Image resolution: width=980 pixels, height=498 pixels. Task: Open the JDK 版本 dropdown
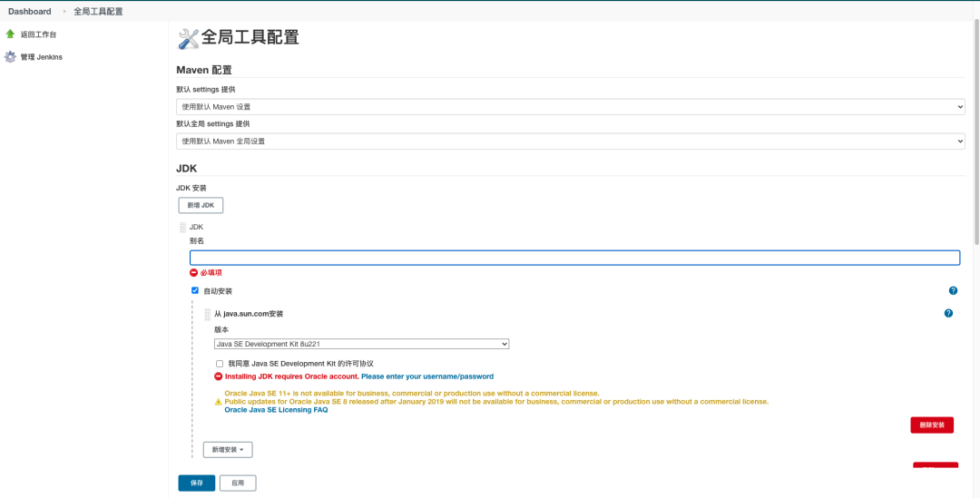361,344
